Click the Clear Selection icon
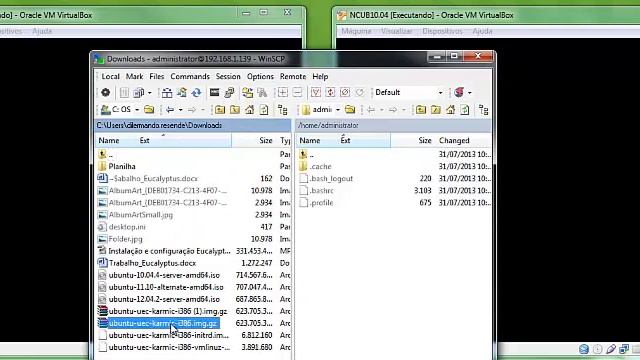Viewport: 640px width, 360px height. [x=345, y=93]
